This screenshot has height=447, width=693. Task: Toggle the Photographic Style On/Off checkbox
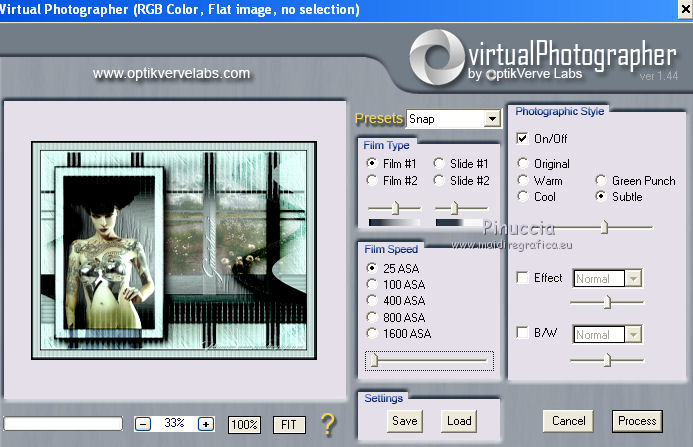point(522,138)
